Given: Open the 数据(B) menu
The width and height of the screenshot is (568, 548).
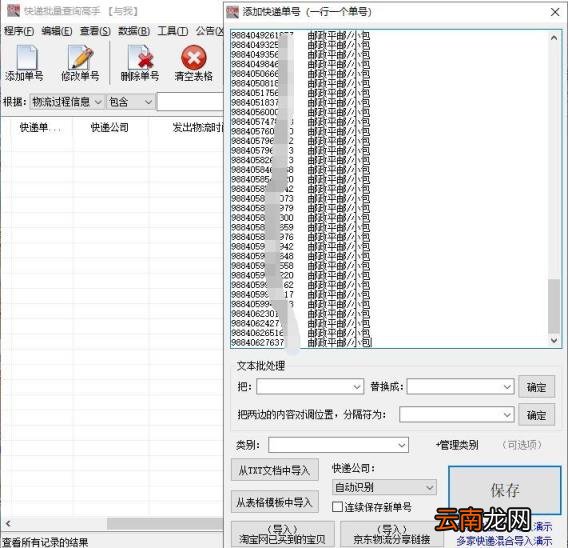Looking at the screenshot, I should 134,31.
